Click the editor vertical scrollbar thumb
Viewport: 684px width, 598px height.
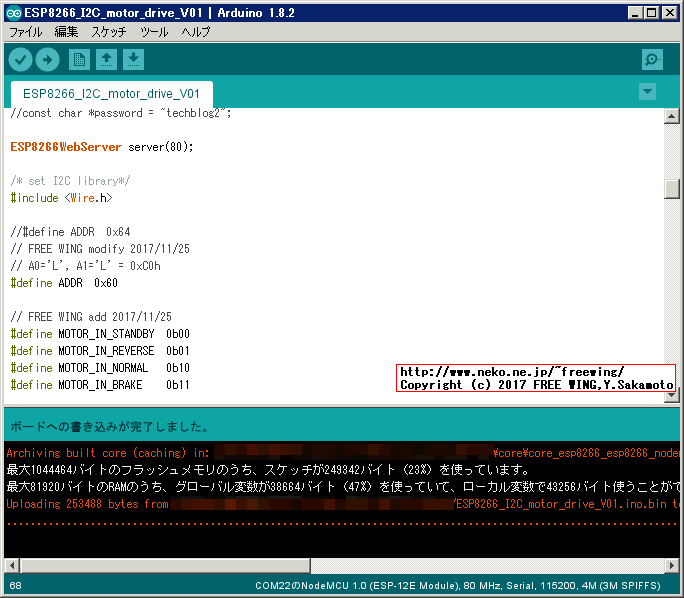(x=671, y=189)
